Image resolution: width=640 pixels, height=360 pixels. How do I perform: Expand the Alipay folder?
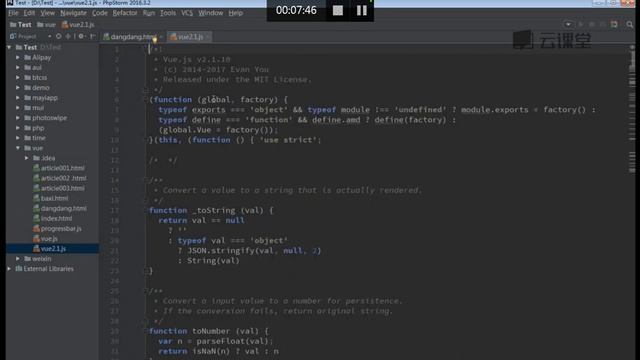coord(18,58)
